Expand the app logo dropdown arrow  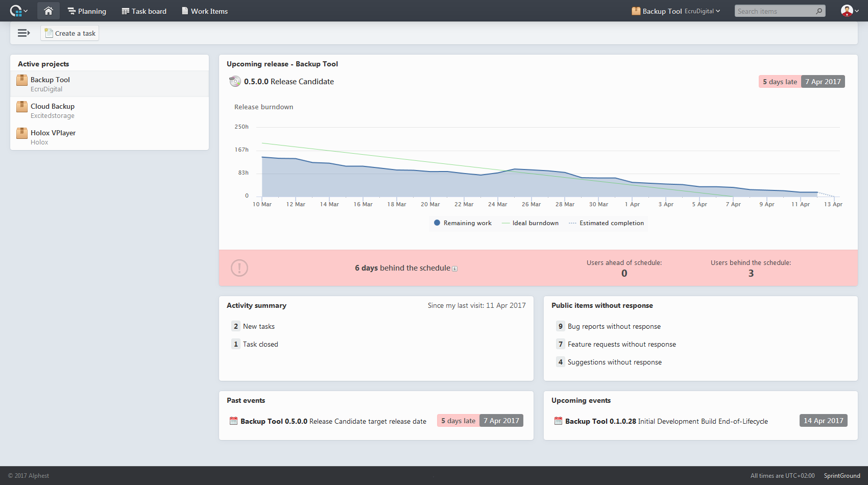tap(26, 11)
